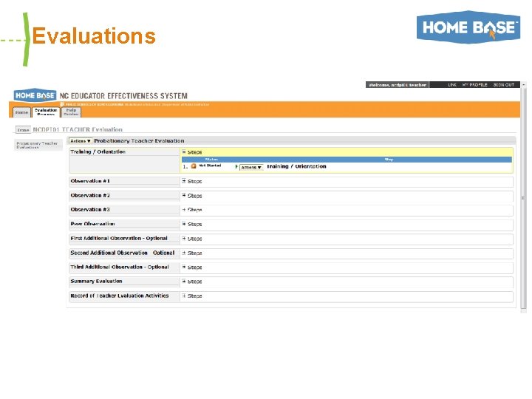Click the Observation #1 row label
Viewport: 532px width, 399px height.
tap(90, 181)
